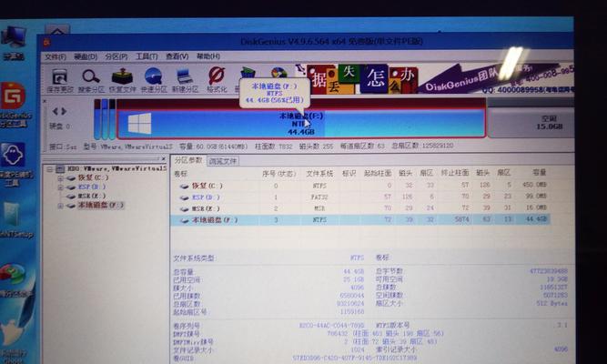Switch to the 分区参数 tab
The width and height of the screenshot is (607, 364).
pyautogui.click(x=188, y=160)
